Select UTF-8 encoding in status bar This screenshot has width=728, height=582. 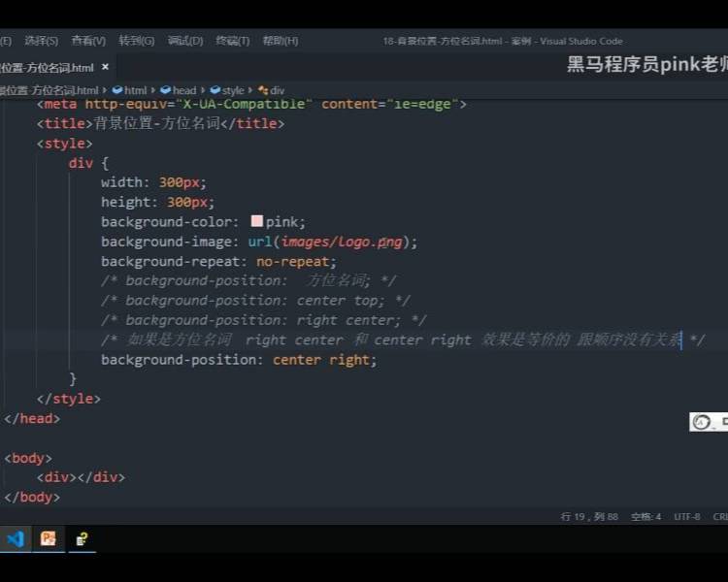coord(686,516)
